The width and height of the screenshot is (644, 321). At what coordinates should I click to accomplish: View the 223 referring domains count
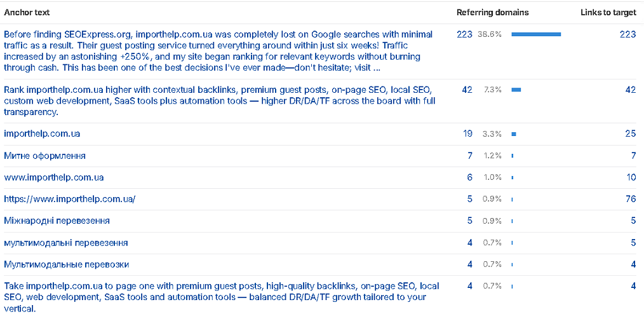pyautogui.click(x=464, y=34)
